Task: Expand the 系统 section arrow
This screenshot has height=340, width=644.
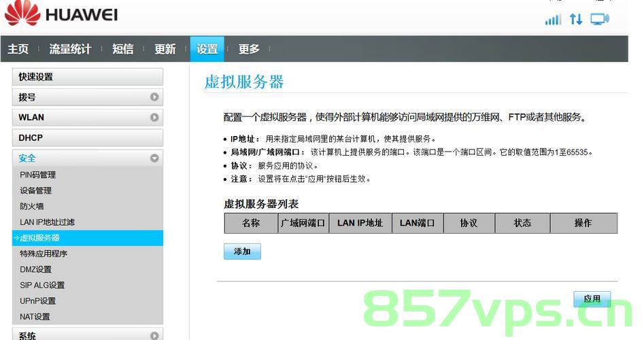Action: point(154,335)
